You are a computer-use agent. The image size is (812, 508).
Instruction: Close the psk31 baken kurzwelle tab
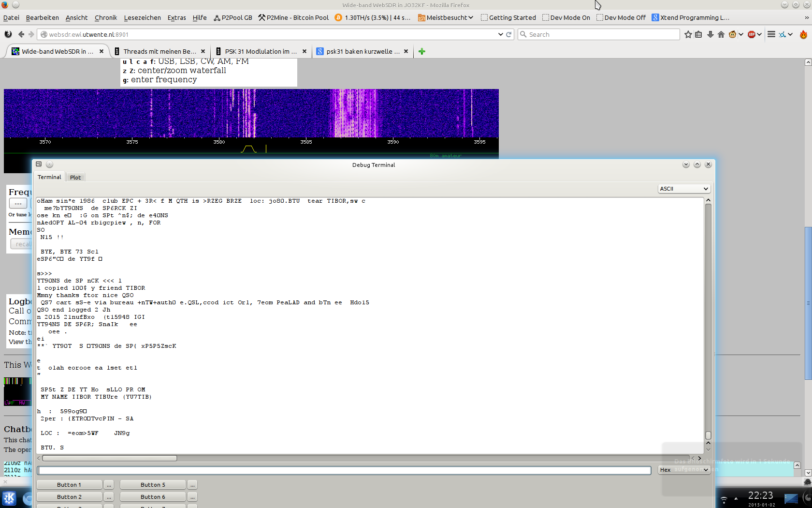pos(406,51)
